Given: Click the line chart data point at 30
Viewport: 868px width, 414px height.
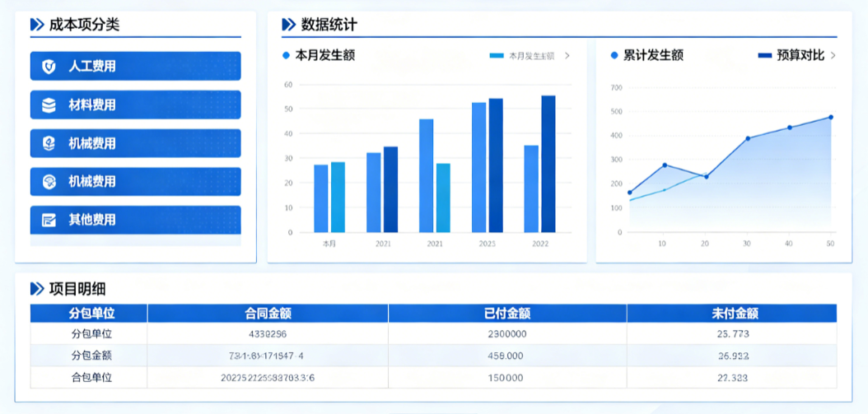Looking at the screenshot, I should pos(748,138).
